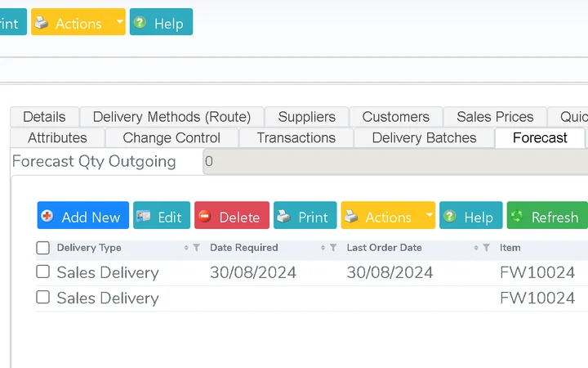
Task: Click Last Order Date 30/08/2024 cell
Action: pos(390,272)
